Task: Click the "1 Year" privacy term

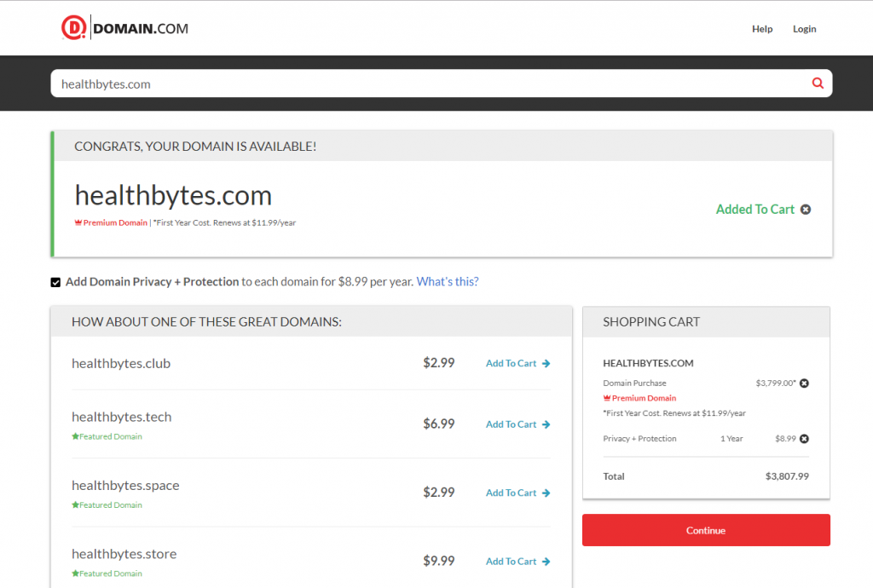Action: click(731, 438)
